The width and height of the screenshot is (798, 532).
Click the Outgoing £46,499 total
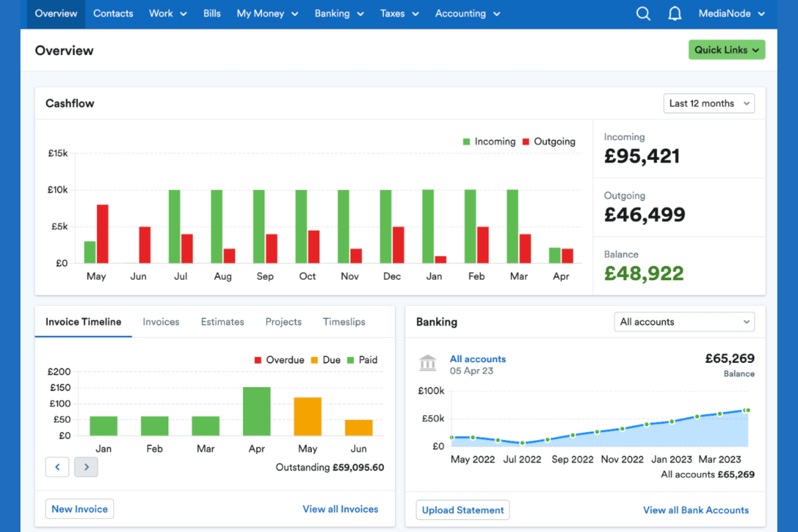[644, 215]
